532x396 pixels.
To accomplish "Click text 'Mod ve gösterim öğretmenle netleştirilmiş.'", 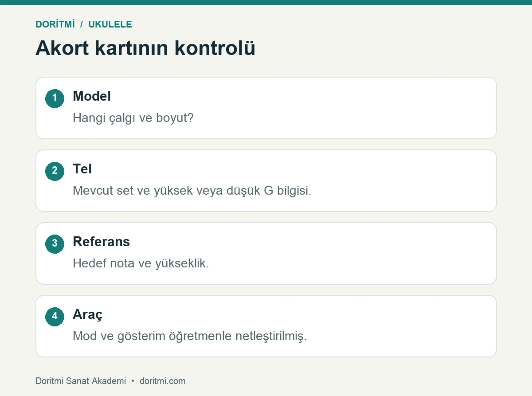I will 190,336.
